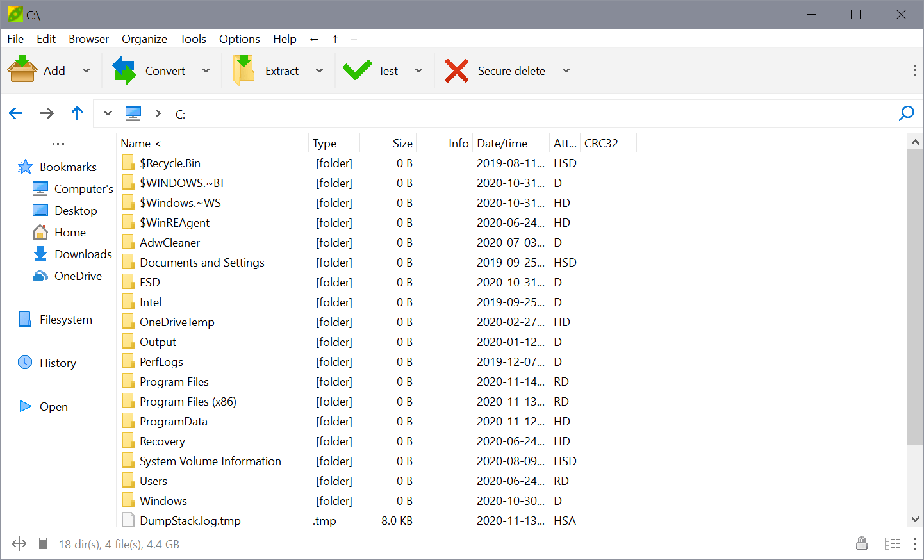
Task: Click the status bar vertical dots menu
Action: (915, 543)
